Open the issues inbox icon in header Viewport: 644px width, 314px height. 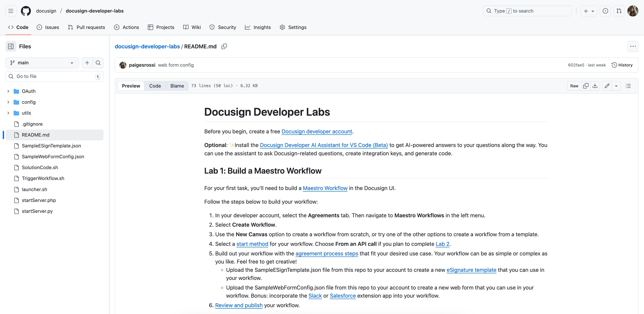click(x=605, y=11)
